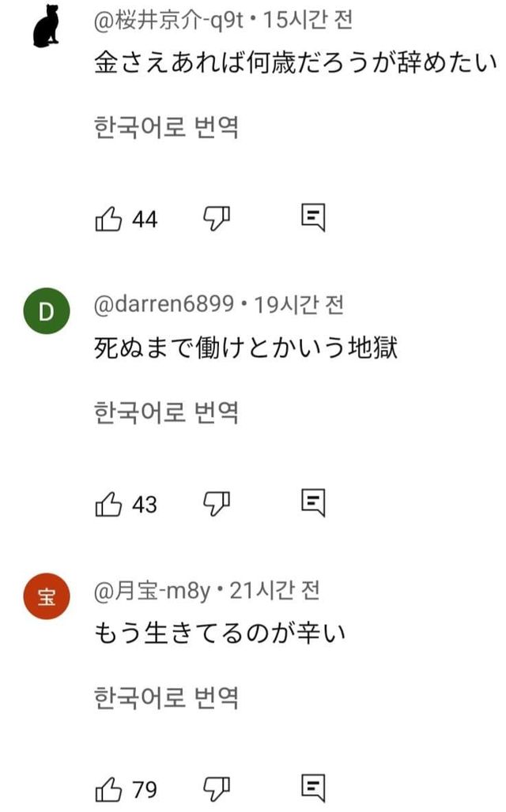Translate the first comment to Korean
The width and height of the screenshot is (506, 812).
click(166, 127)
